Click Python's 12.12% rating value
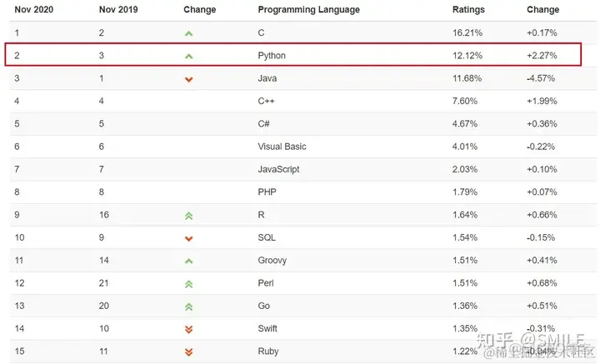The image size is (600, 364). (x=467, y=56)
